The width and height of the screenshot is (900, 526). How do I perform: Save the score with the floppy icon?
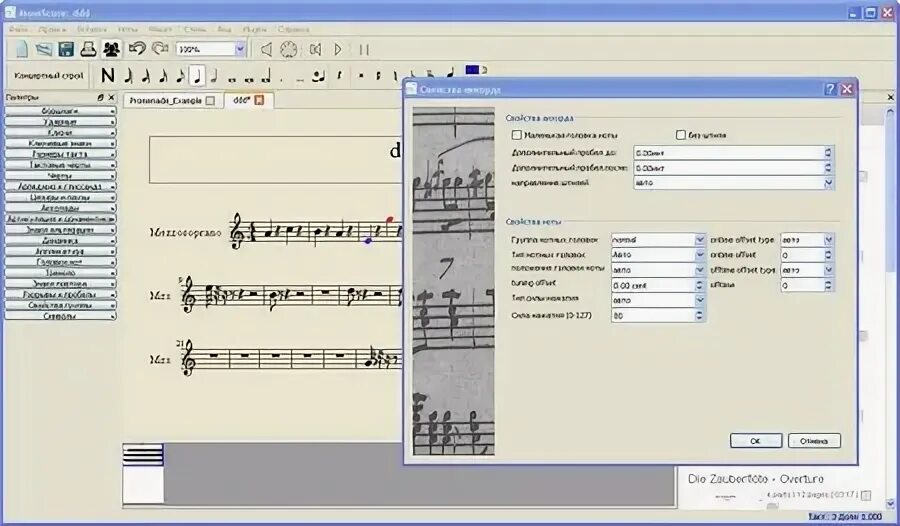tap(66, 49)
